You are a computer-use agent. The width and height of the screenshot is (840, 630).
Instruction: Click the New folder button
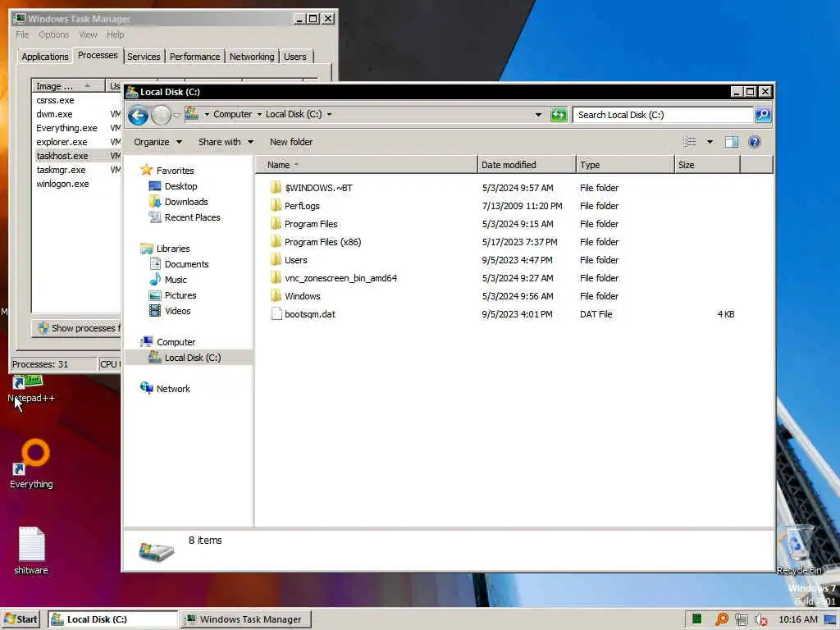[291, 142]
